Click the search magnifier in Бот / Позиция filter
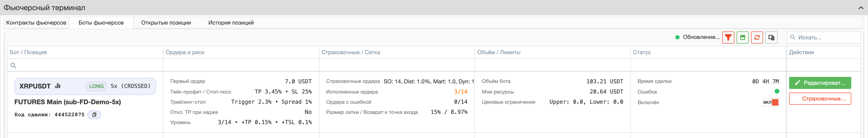This screenshot has height=138, width=868. (13, 66)
